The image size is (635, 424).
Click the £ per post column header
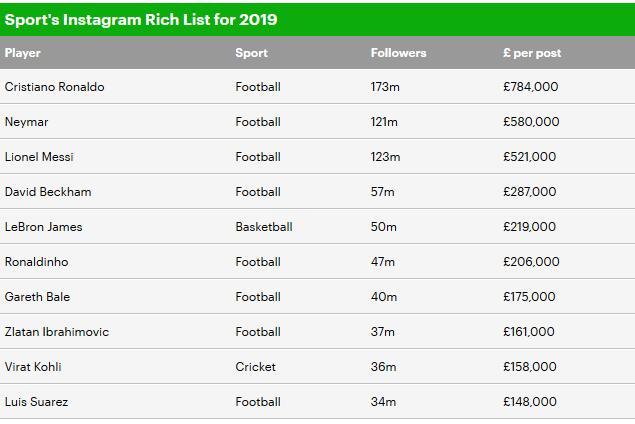pyautogui.click(x=532, y=53)
